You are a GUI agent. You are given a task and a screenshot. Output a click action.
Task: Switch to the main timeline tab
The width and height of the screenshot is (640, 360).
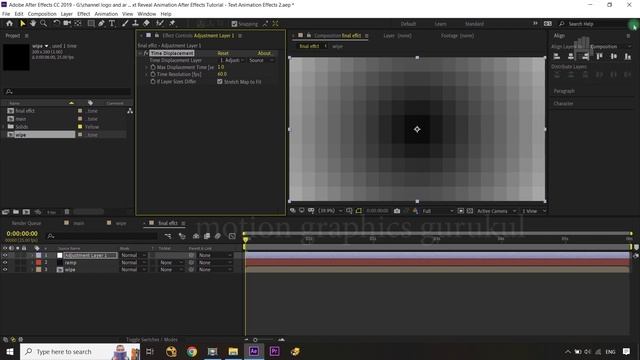tap(78, 223)
